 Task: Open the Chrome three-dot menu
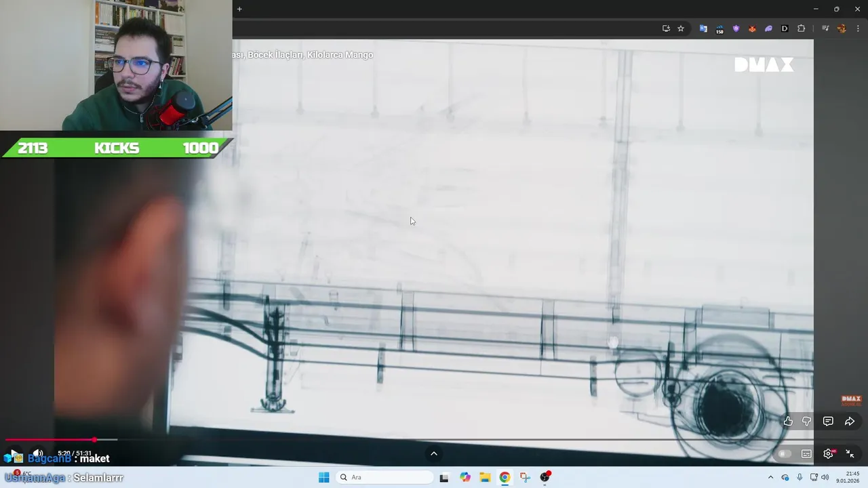point(858,28)
